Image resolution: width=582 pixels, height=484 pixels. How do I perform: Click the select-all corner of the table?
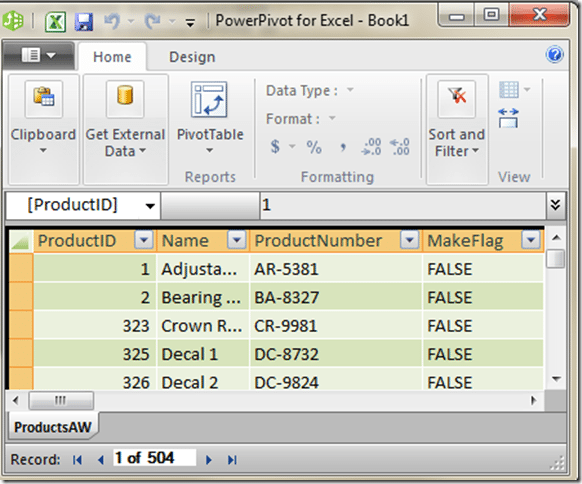(x=21, y=241)
